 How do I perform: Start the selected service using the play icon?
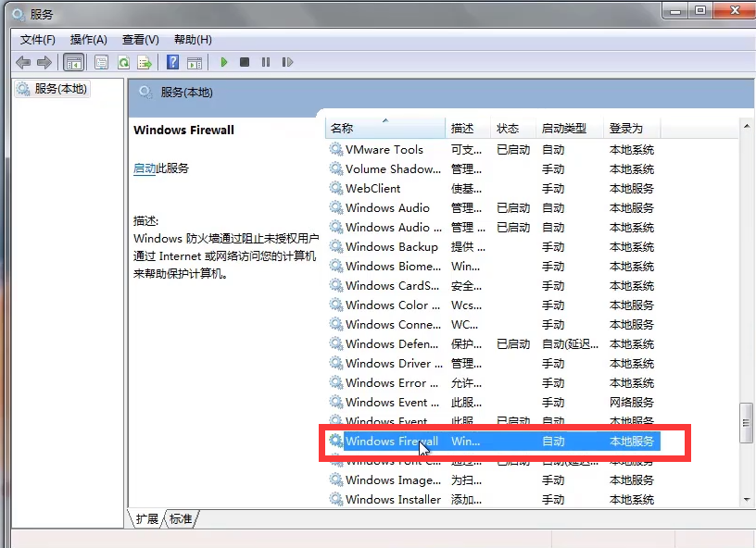pos(224,62)
